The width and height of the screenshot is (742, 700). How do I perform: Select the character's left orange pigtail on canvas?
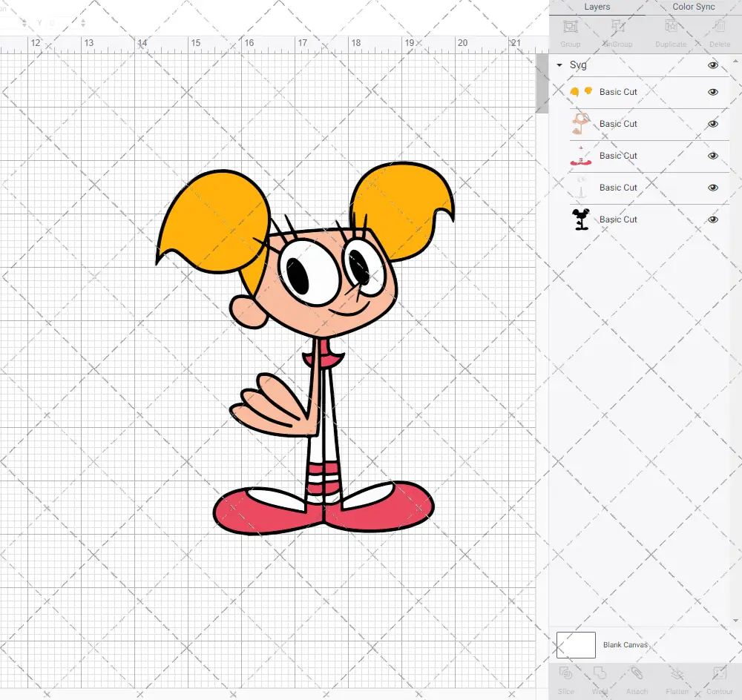tap(213, 222)
